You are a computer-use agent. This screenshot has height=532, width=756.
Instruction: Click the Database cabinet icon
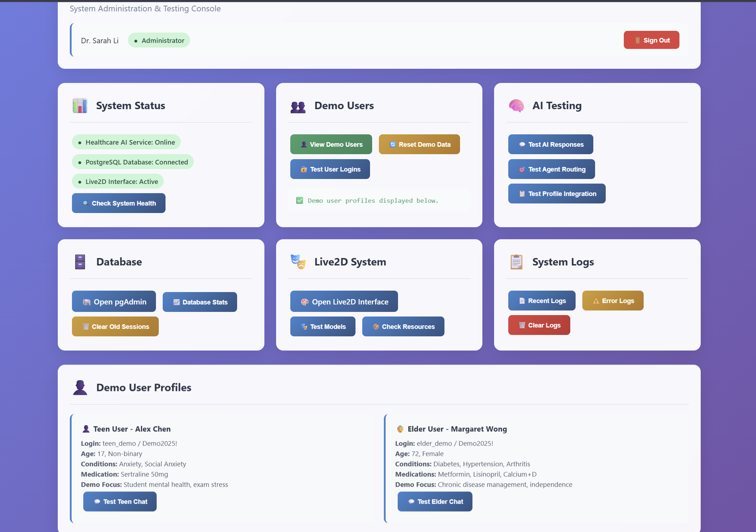(80, 262)
